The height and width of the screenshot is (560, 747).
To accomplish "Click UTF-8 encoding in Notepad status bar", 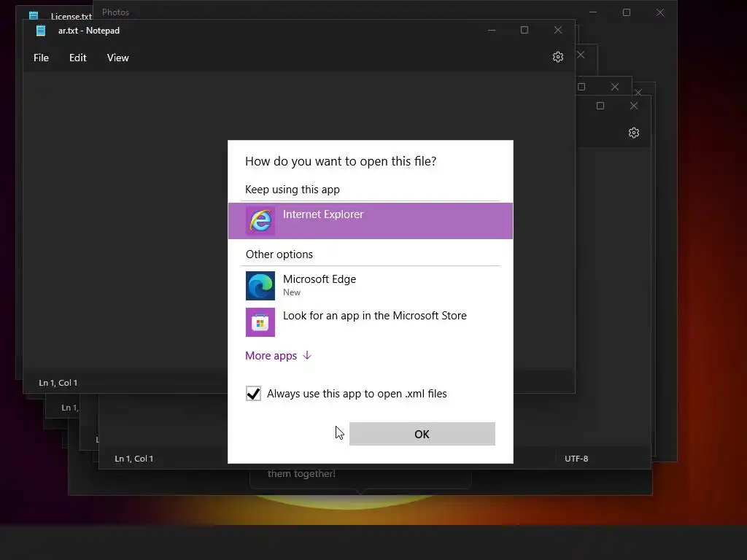I will [576, 459].
